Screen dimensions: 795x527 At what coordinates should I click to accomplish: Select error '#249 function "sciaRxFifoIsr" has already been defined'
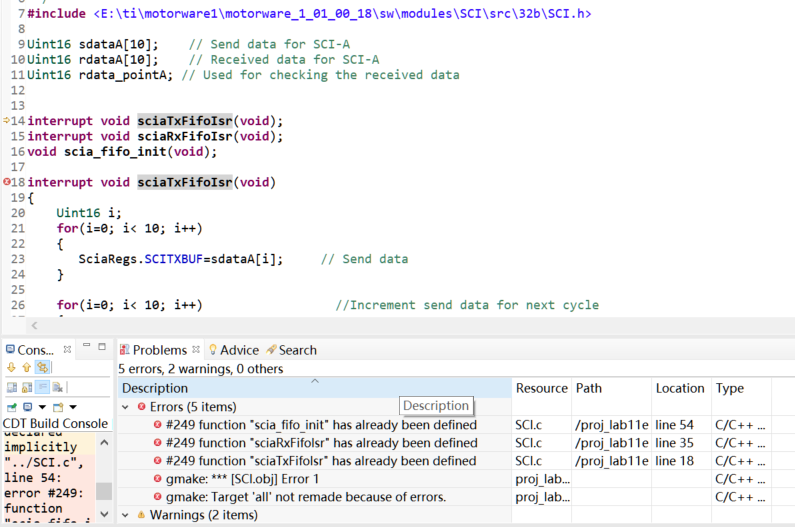pos(321,443)
